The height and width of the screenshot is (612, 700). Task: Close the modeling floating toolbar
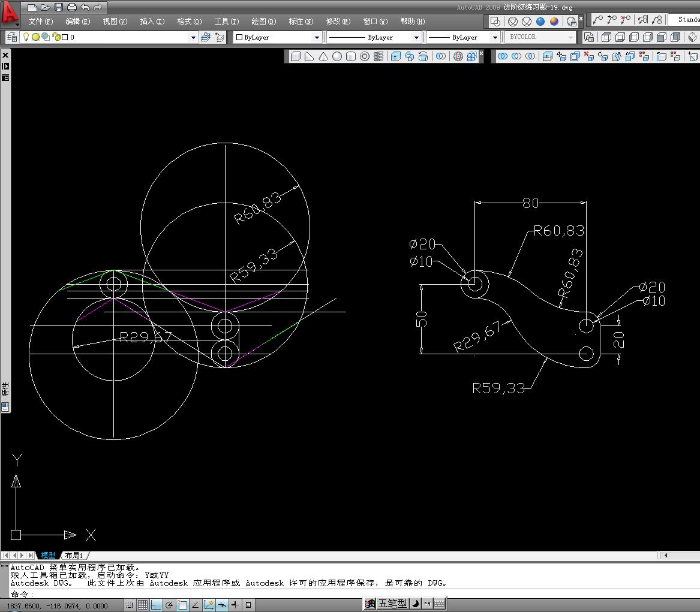pos(481,53)
